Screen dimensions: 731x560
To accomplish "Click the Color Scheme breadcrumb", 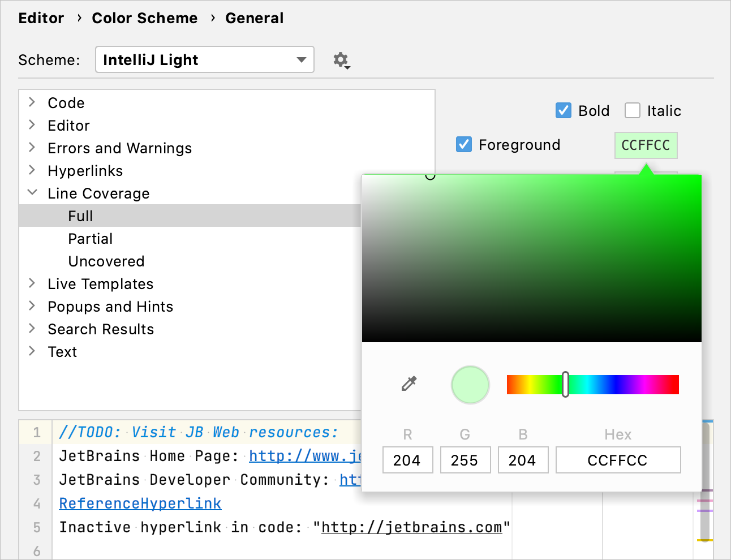I will coord(145,18).
